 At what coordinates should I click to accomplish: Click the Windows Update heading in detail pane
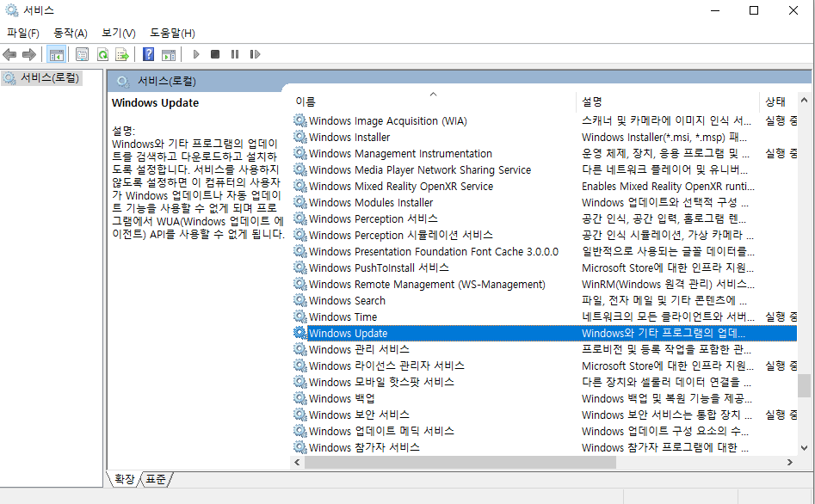point(156,103)
